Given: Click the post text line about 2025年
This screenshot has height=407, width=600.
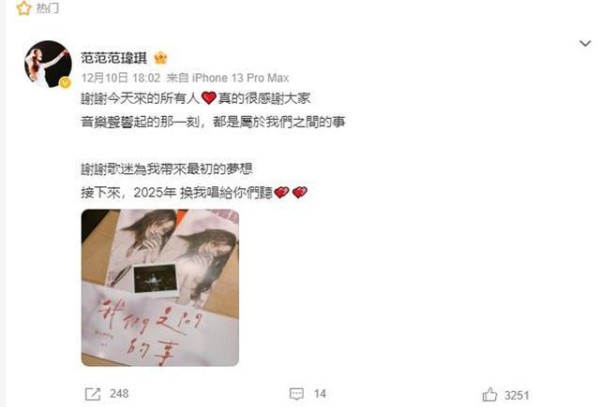Looking at the screenshot, I should (x=194, y=192).
